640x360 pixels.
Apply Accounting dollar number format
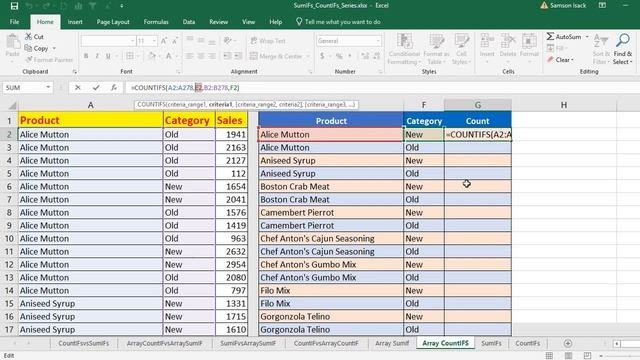click(x=322, y=56)
